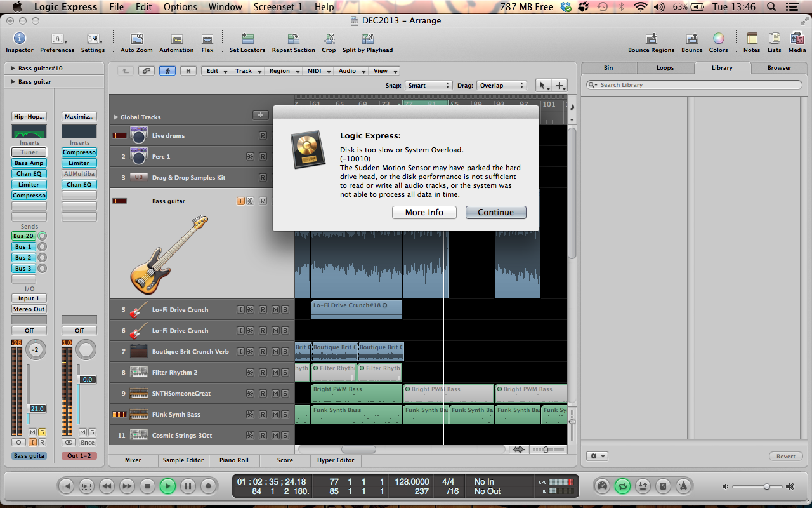Click the Bnce button on Out 1-2
This screenshot has height=508, width=812.
pyautogui.click(x=87, y=443)
